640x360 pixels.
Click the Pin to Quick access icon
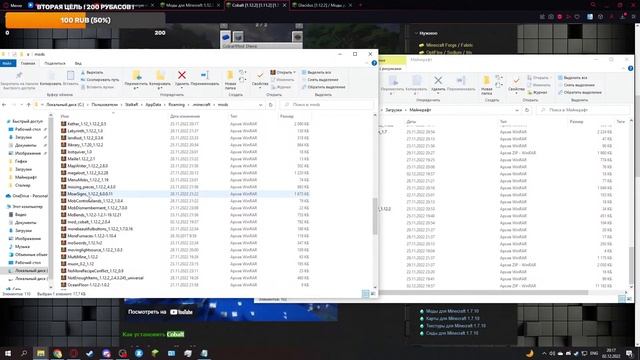(x=19, y=75)
